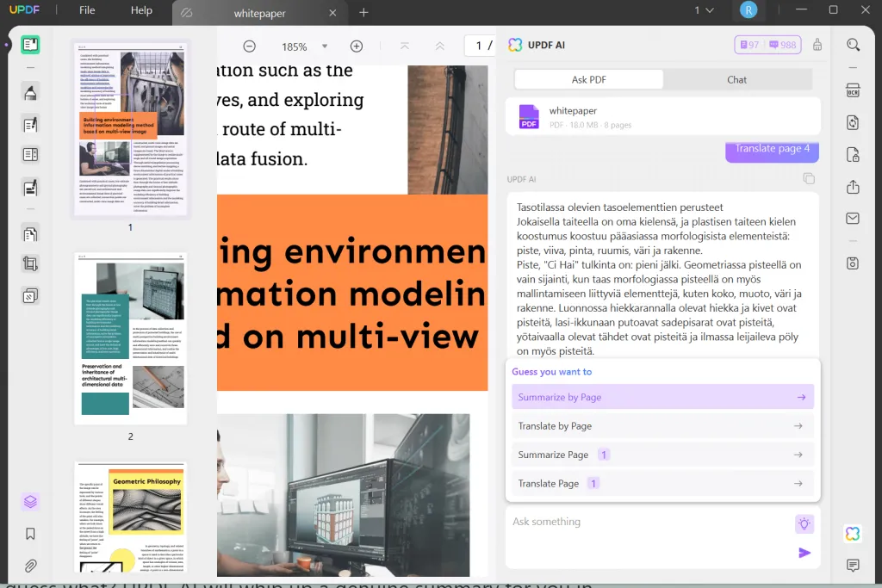Expand the zoom percentage dropdown
Viewport: 882px width, 588px height.
click(x=325, y=46)
